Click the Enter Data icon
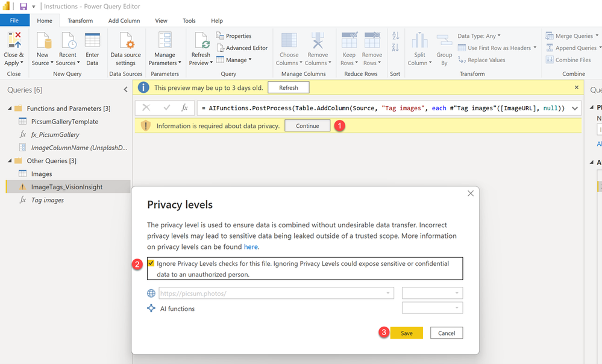602x364 pixels. 92,40
